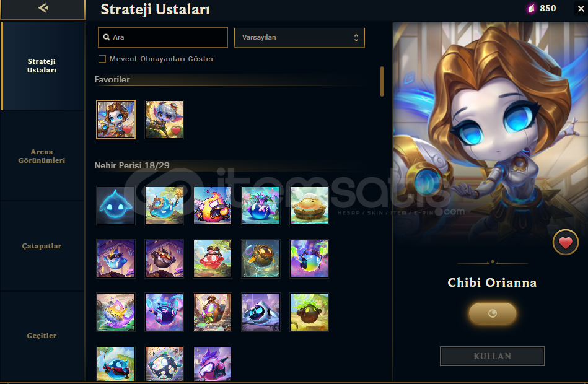
Task: Open the Çatapatlar tab
Action: pyautogui.click(x=42, y=246)
